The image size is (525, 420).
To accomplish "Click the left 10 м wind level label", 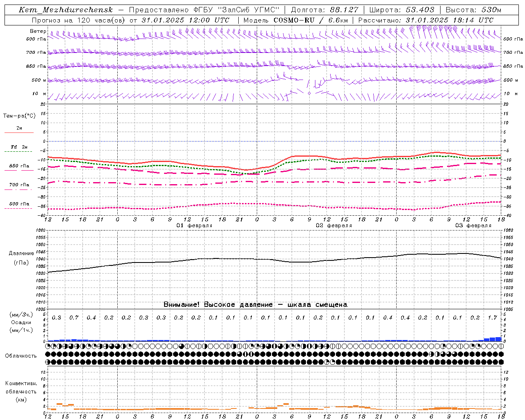I will tap(39, 94).
